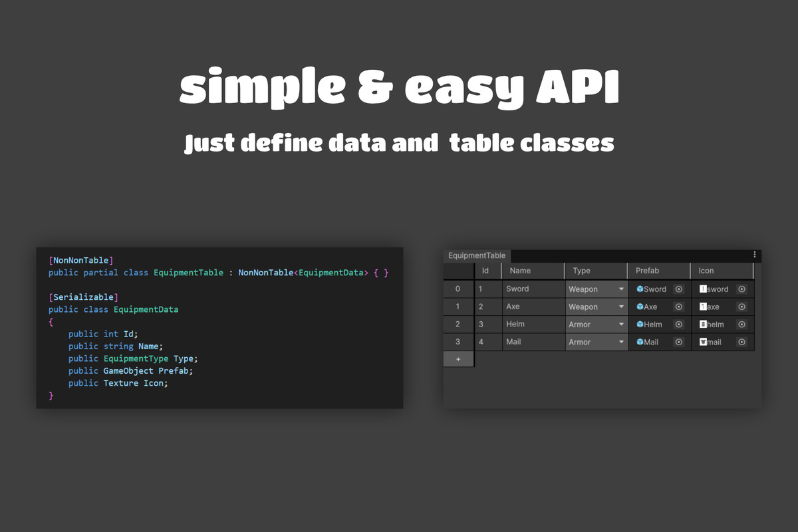This screenshot has height=532, width=798.
Task: Click the mail icon texture picker
Action: click(742, 342)
